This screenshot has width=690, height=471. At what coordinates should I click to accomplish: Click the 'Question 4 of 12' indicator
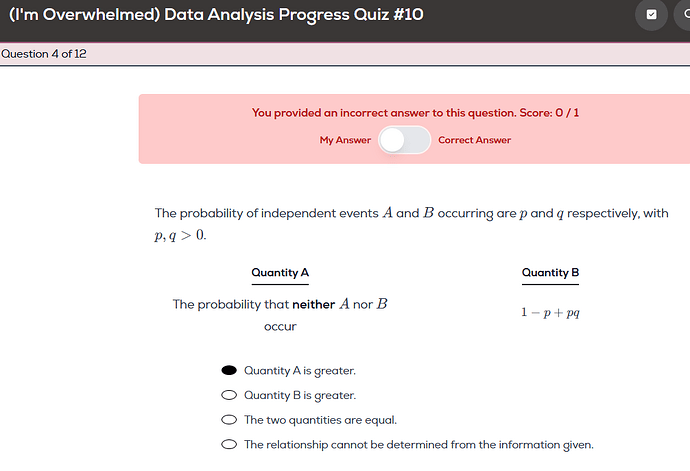click(44, 54)
